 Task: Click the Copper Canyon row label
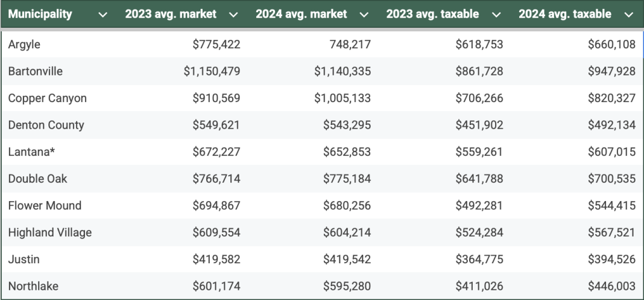coord(47,98)
